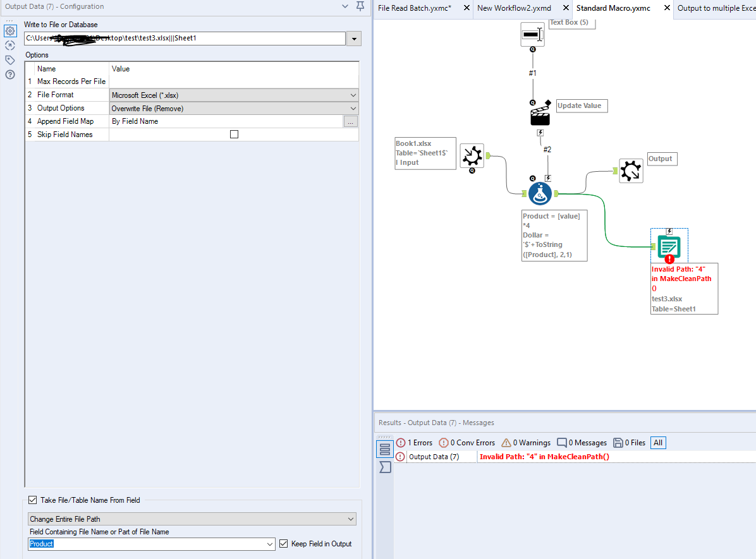This screenshot has width=756, height=559.
Task: Pin the Configuration window
Action: click(360, 6)
